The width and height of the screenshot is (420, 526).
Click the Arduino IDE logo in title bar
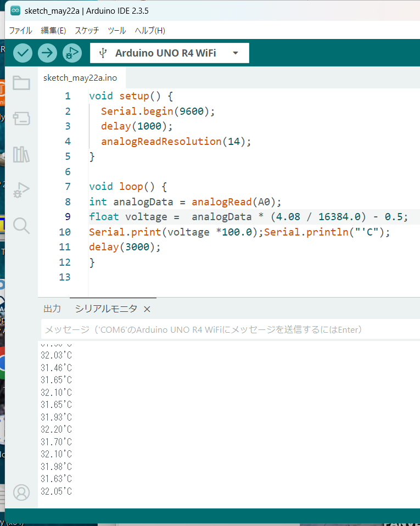pyautogui.click(x=15, y=11)
